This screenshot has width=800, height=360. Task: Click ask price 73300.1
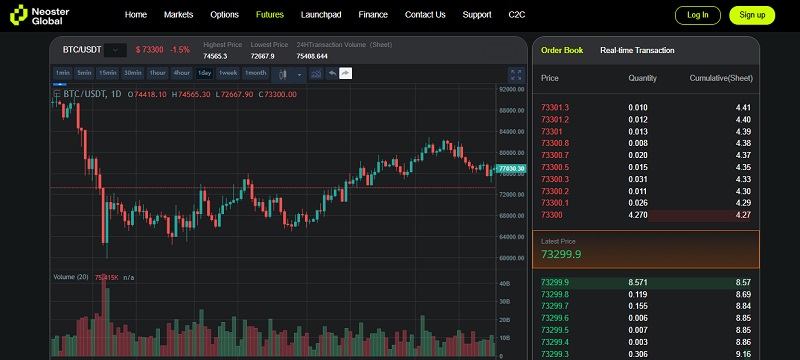(x=555, y=203)
